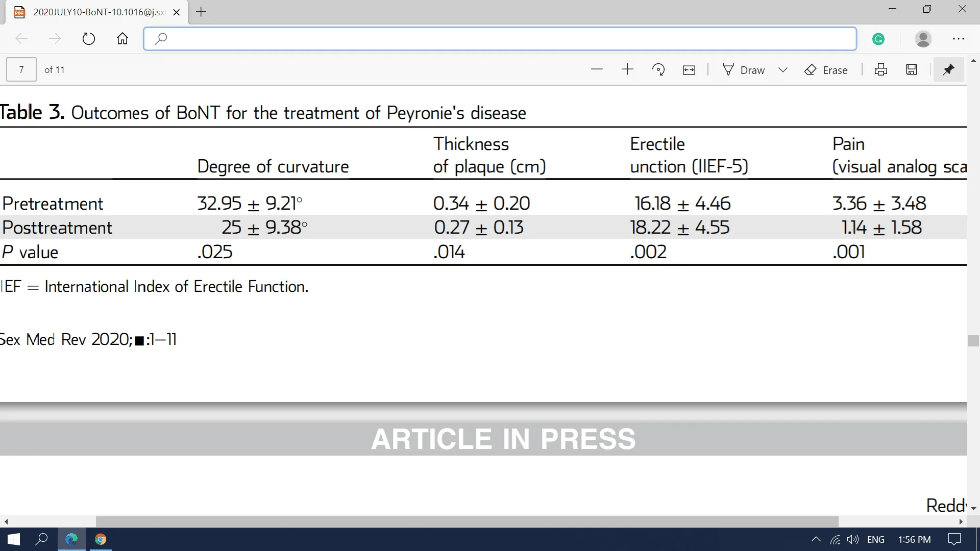Click the vertical scrollbar thumb
The width and height of the screenshot is (980, 551).
point(973,341)
